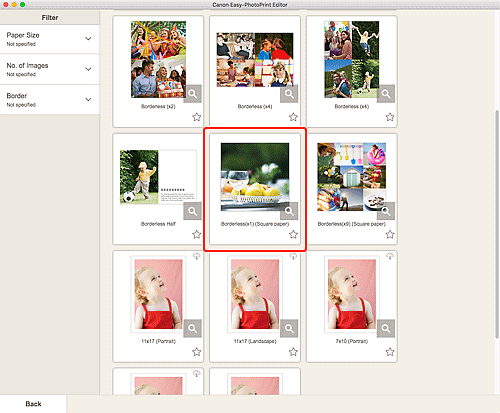Viewport: 500px width, 413px height.
Task: Select the garden portrait four-photo collage thumbnail
Action: [x=352, y=59]
